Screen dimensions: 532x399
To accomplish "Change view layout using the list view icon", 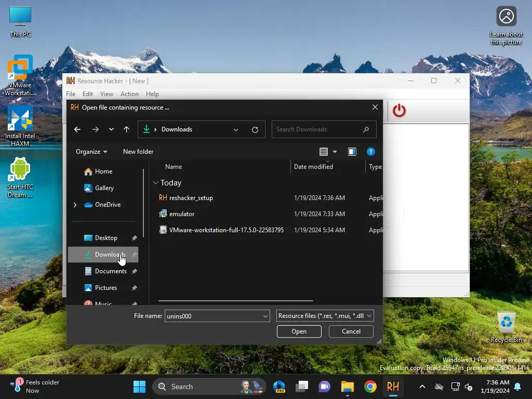I will tap(324, 152).
